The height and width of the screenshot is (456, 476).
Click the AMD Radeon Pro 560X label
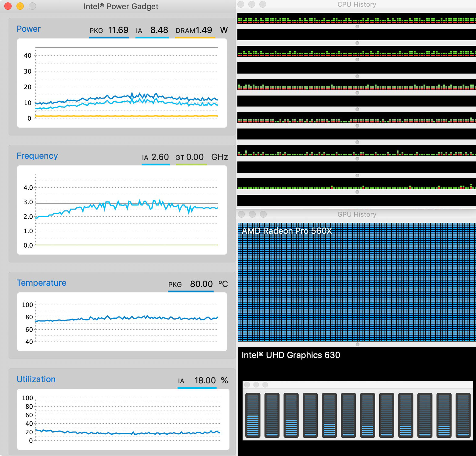(287, 231)
